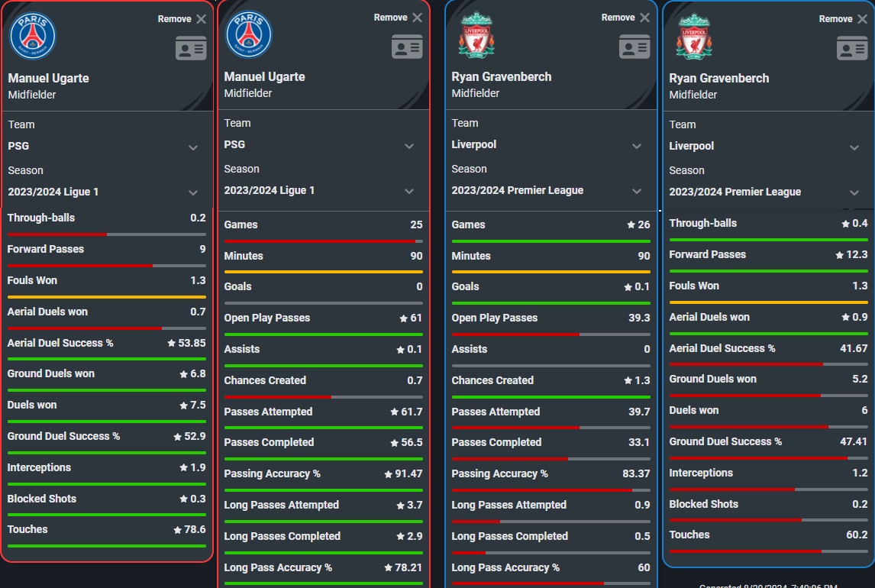Open the player card icon on the first Ugarte panel
The height and width of the screenshot is (588, 875).
pos(191,49)
